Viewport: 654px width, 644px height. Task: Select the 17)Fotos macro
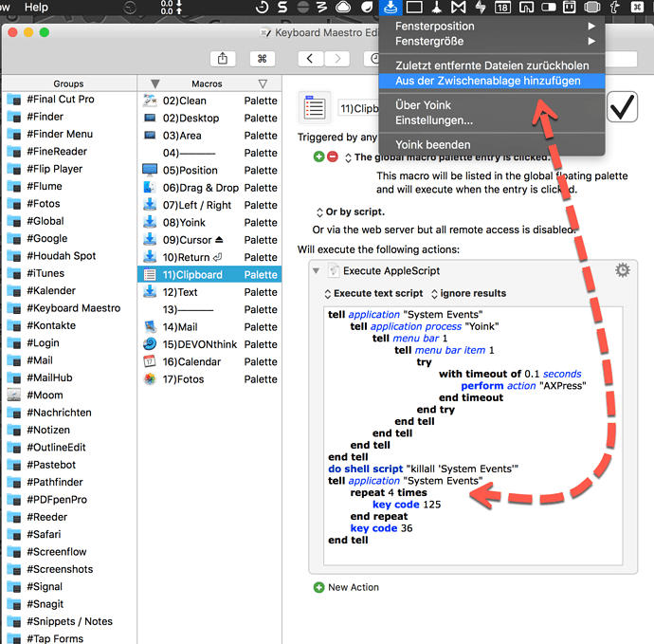pos(209,379)
